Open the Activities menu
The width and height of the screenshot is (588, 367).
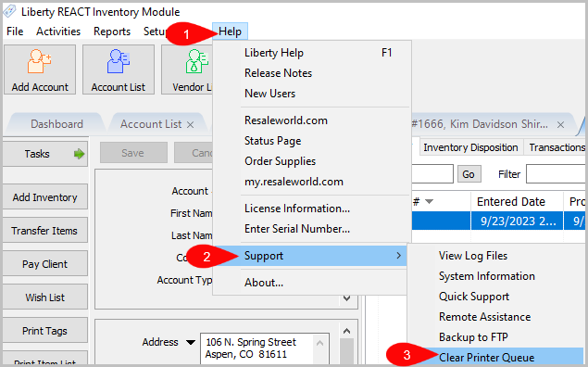tap(58, 32)
